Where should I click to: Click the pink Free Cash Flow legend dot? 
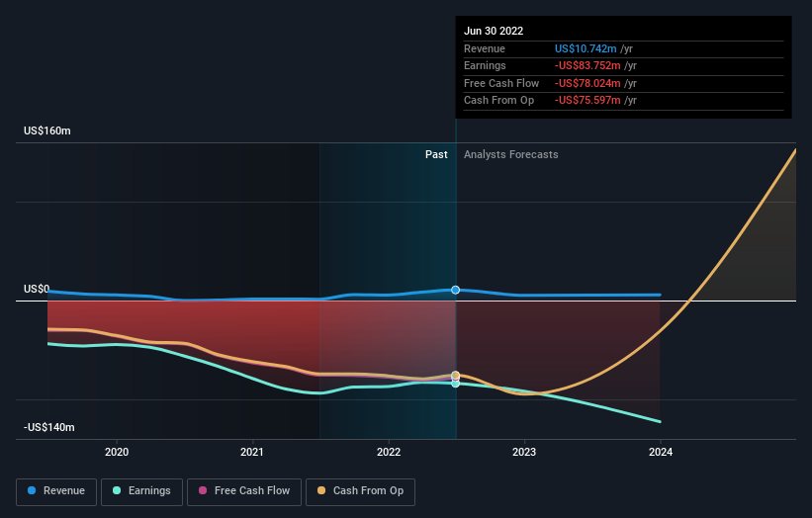(203, 490)
